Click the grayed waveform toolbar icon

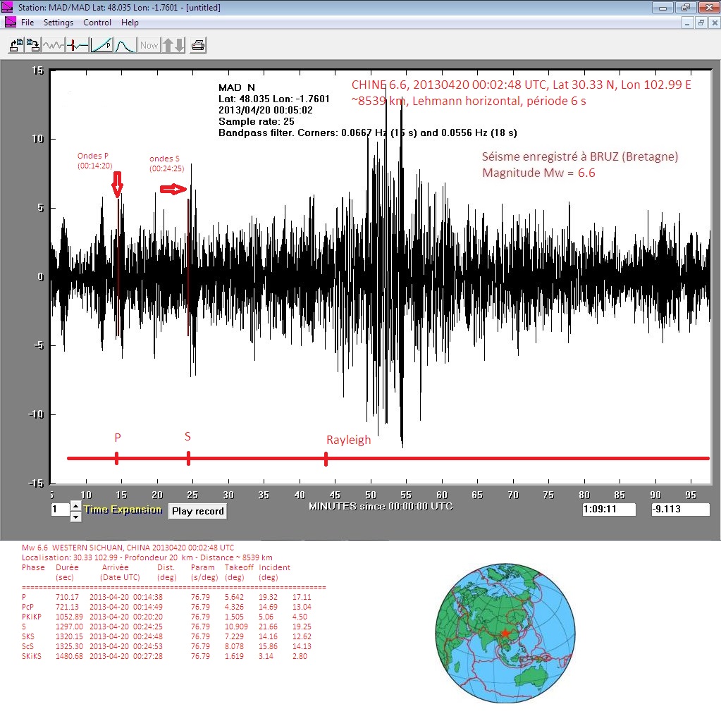pos(54,46)
